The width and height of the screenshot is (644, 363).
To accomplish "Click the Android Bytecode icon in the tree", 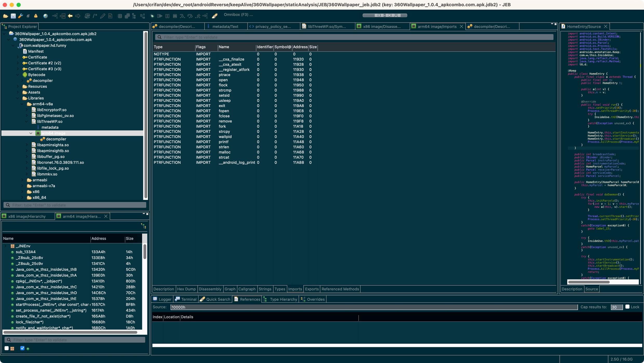I will 25,75.
